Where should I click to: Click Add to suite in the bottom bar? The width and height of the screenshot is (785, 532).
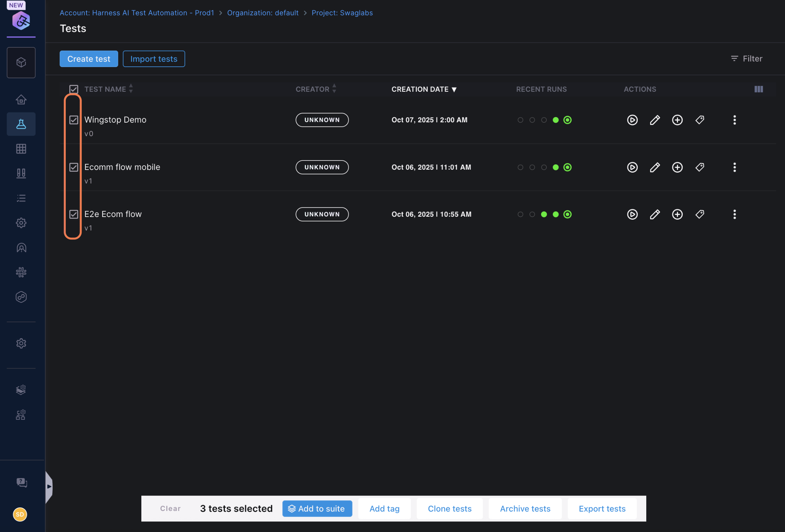[317, 508]
